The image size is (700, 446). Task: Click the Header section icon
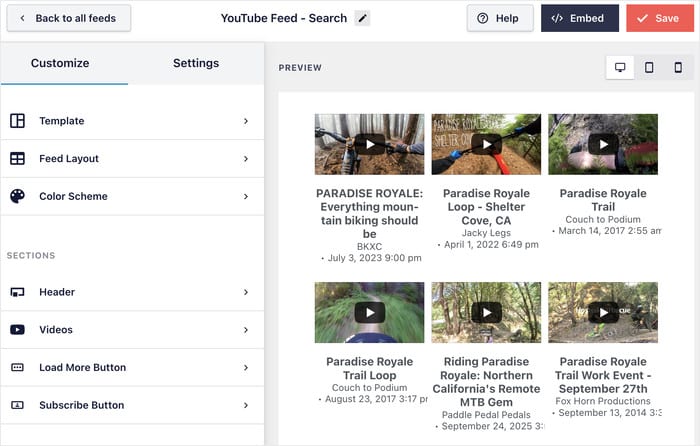click(17, 292)
